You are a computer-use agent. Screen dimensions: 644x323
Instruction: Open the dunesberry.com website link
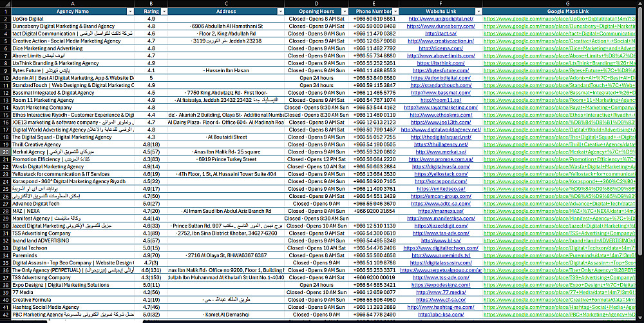point(440,26)
